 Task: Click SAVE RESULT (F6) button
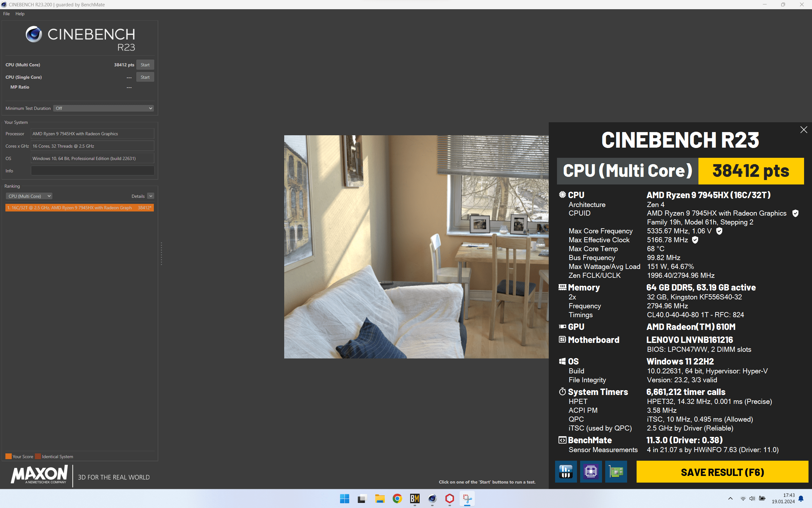(x=723, y=472)
